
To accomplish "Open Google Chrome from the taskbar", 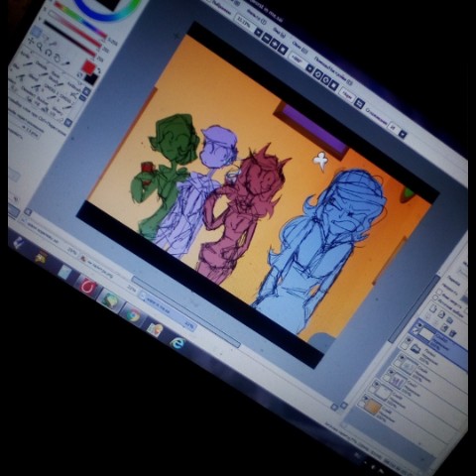I will [x=133, y=314].
